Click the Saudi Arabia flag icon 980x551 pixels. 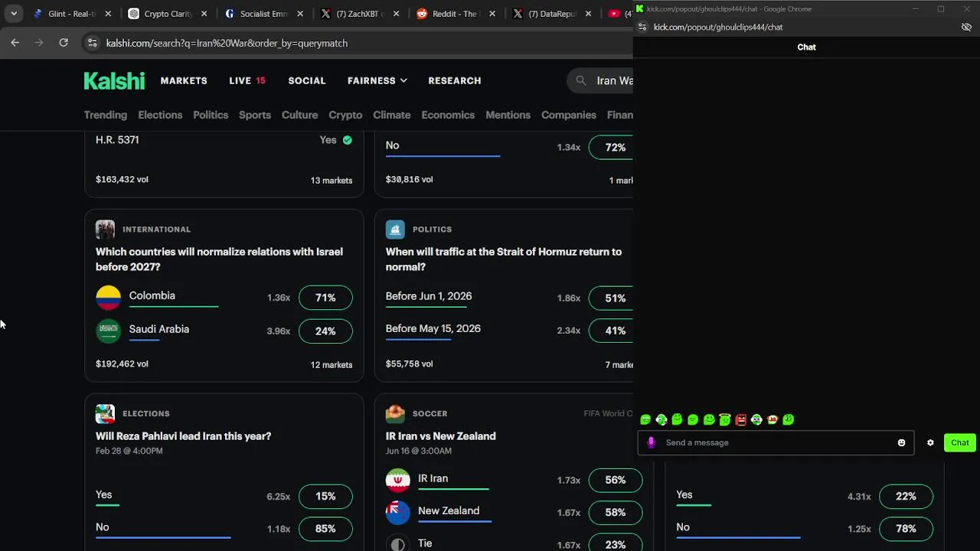tap(108, 331)
